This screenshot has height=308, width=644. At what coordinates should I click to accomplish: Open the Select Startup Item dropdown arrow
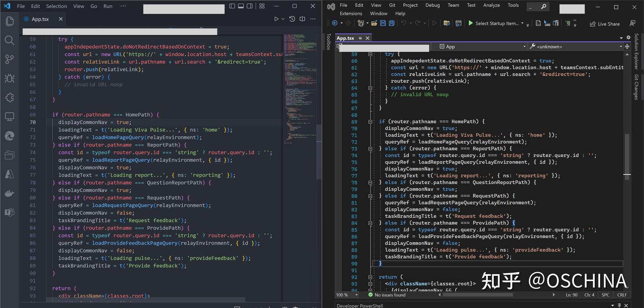click(x=522, y=24)
